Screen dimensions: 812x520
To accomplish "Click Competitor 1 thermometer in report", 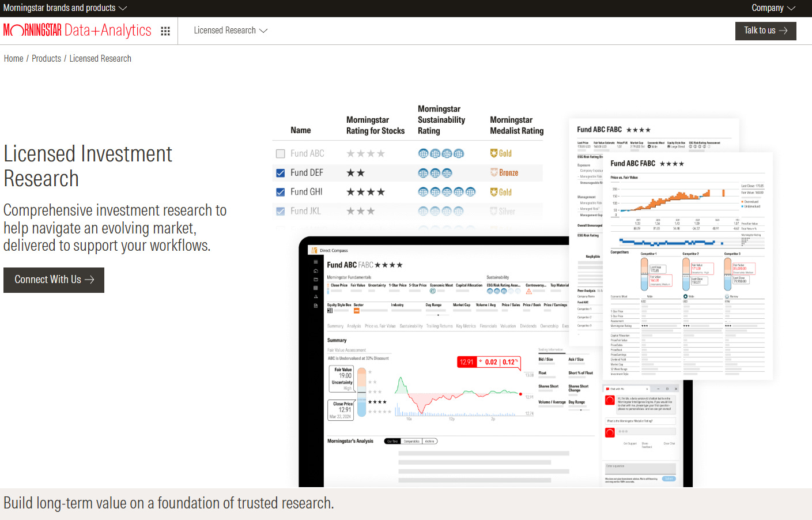I will [x=644, y=274].
